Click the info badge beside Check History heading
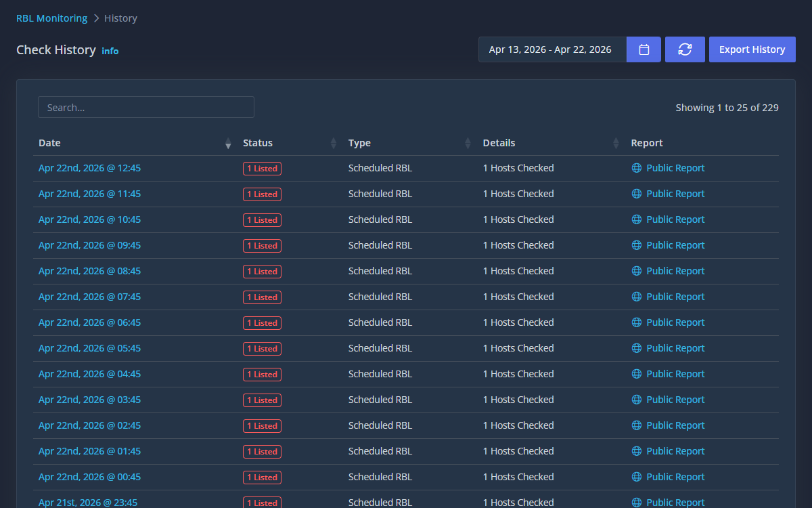Image resolution: width=812 pixels, height=508 pixels. [110, 50]
